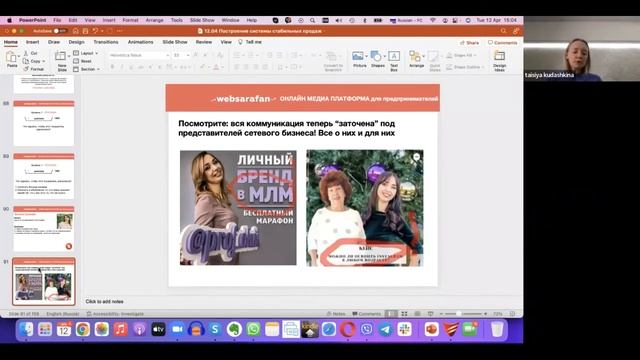Expand the Arrange dropdown arrow
Viewport: 640px width, 360px height.
pos(424,56)
